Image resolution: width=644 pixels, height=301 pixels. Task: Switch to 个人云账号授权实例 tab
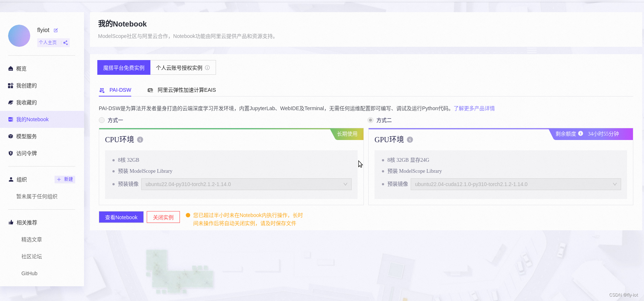pos(179,68)
